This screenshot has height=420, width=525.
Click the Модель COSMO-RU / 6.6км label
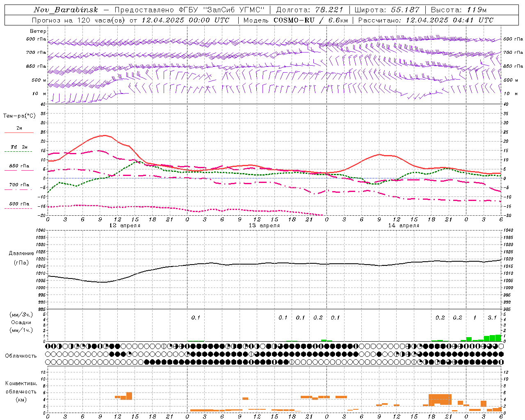[296, 20]
